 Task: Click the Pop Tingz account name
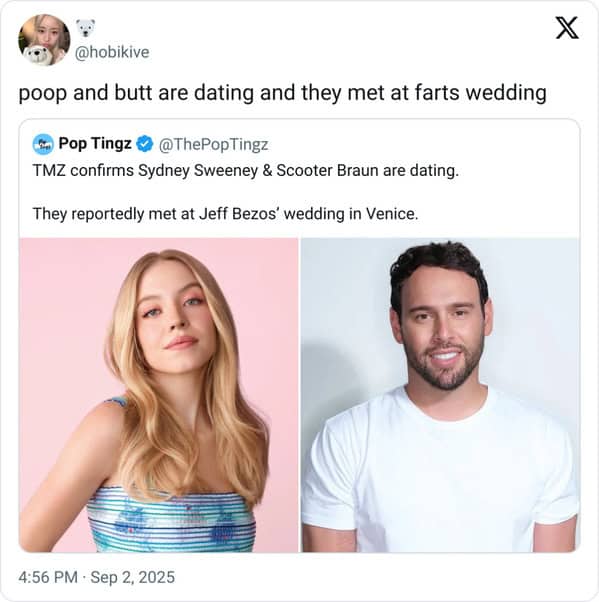tap(95, 144)
